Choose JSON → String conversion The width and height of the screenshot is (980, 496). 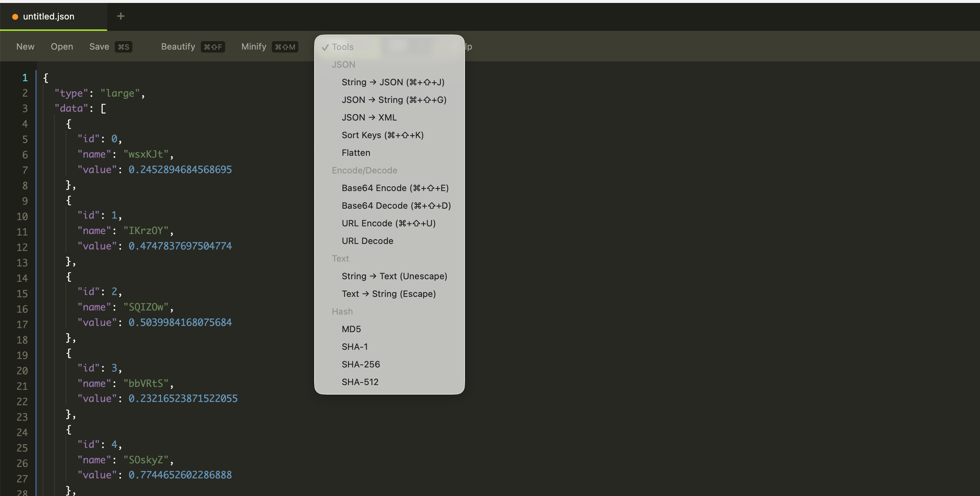(x=394, y=100)
